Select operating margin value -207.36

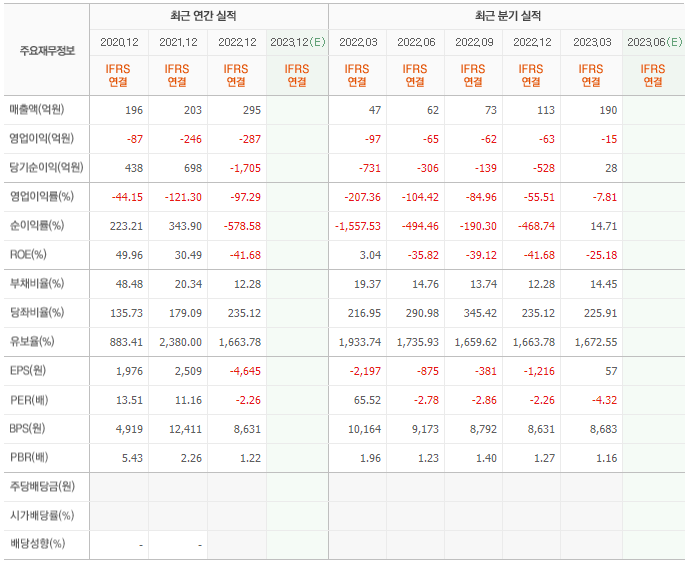tap(362, 197)
